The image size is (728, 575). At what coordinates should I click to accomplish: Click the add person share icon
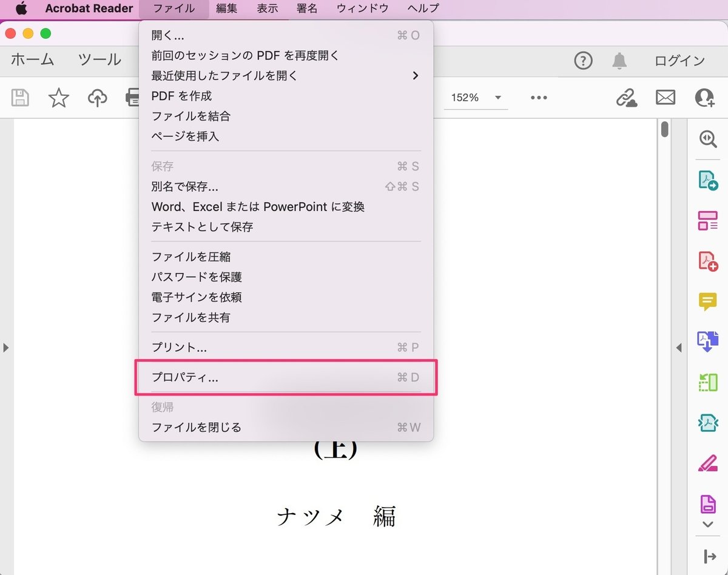(704, 98)
